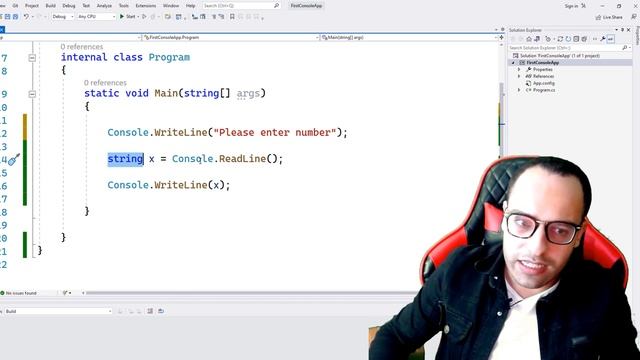Click Refresh icon in Solution Explorer
This screenshot has height=360, width=640.
568,39
